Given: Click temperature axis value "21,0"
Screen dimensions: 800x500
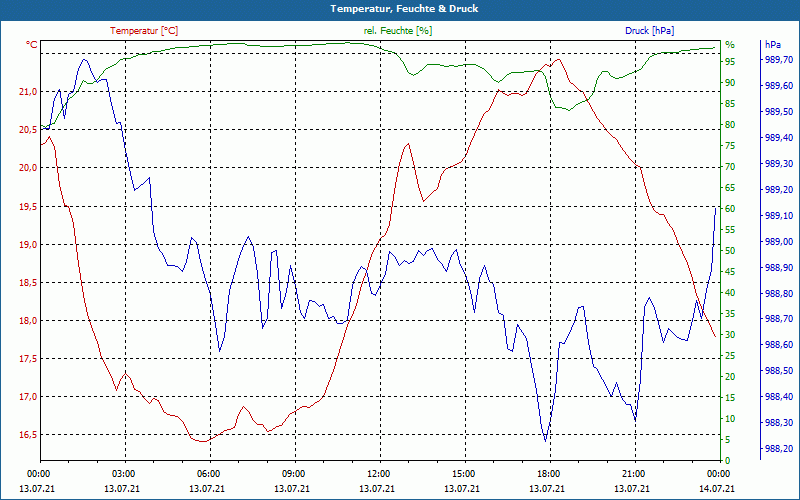Looking at the screenshot, I should click(29, 92).
